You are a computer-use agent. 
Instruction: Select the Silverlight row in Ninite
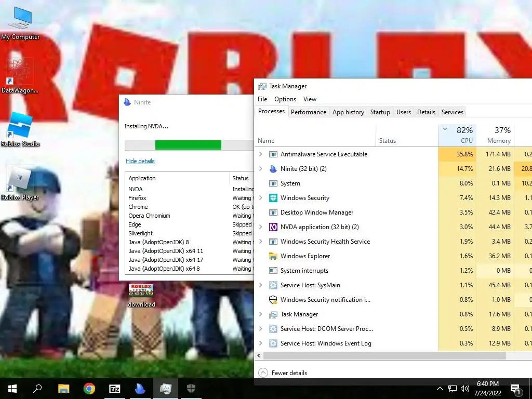190,233
